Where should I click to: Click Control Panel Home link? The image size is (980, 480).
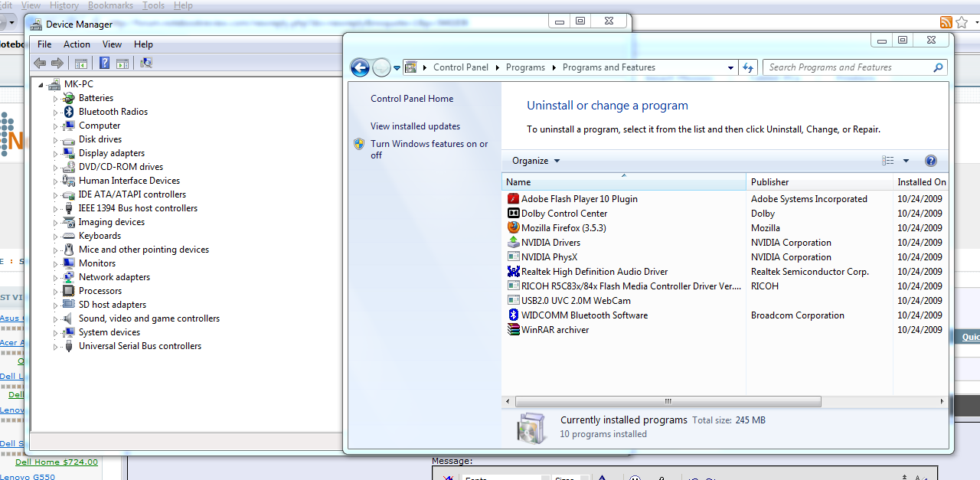coord(412,99)
